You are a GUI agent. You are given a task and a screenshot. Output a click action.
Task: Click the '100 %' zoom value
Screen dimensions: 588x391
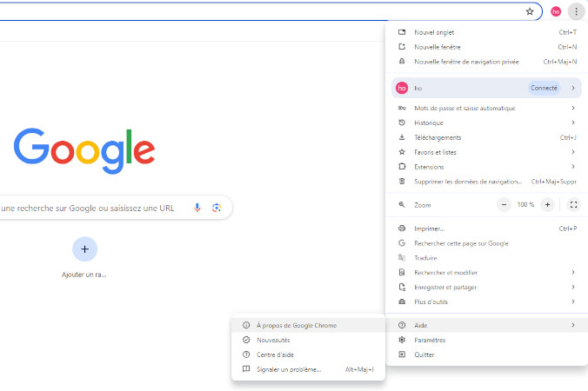click(525, 204)
